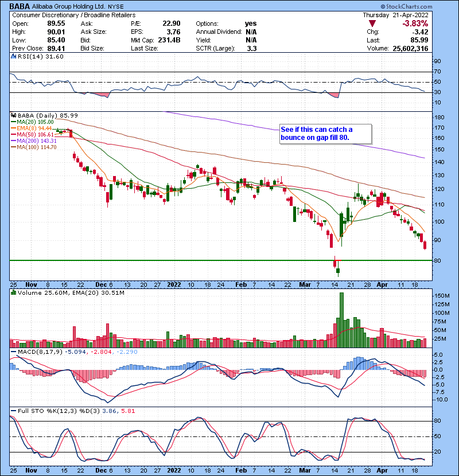Click the red down-triangle change indicator
Viewport: 459px width, 476px height.
[x=372, y=24]
